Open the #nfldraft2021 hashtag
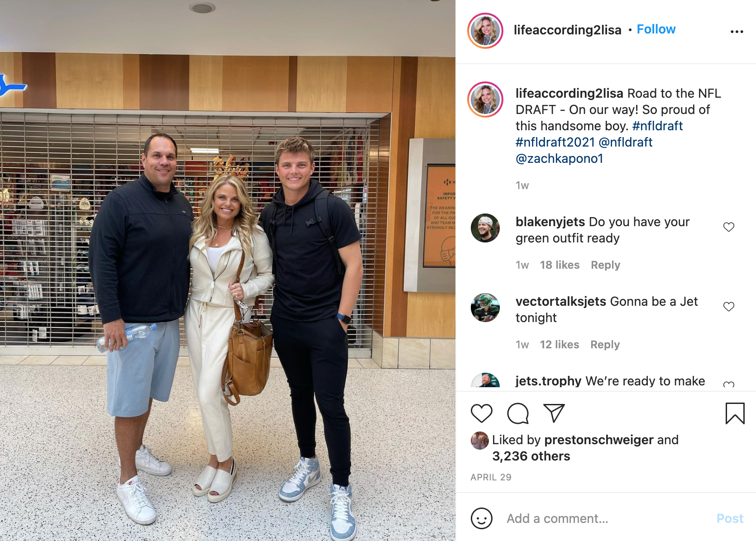 [x=555, y=142]
